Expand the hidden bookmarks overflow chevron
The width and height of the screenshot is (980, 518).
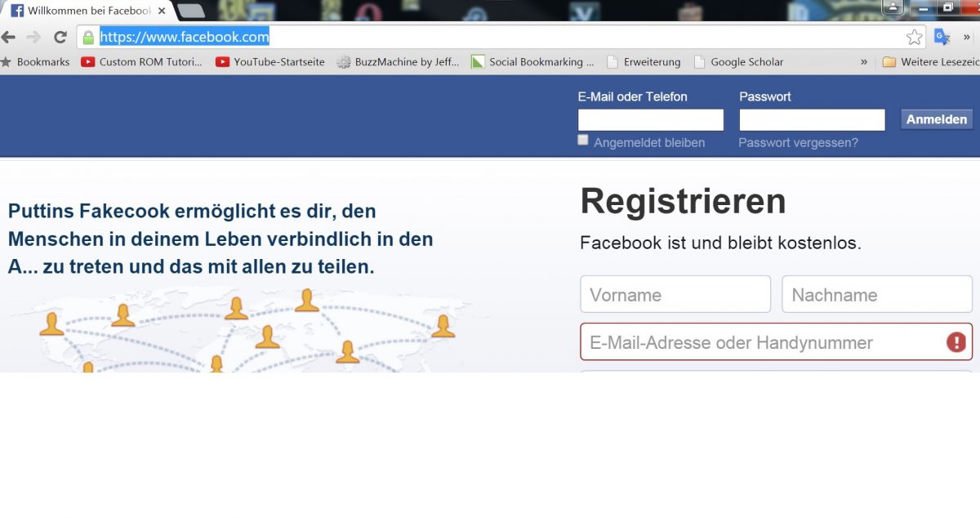pos(864,62)
